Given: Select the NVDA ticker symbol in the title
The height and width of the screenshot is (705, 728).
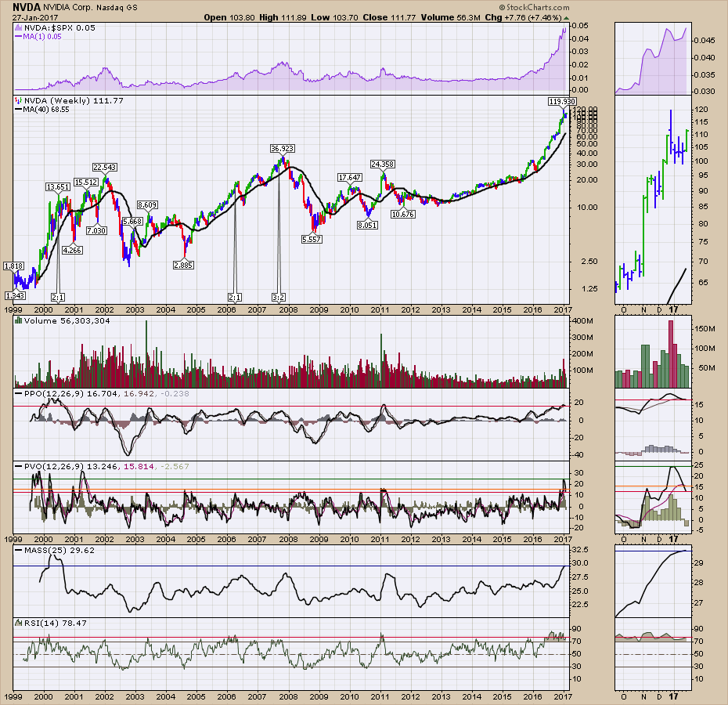Looking at the screenshot, I should [27, 7].
